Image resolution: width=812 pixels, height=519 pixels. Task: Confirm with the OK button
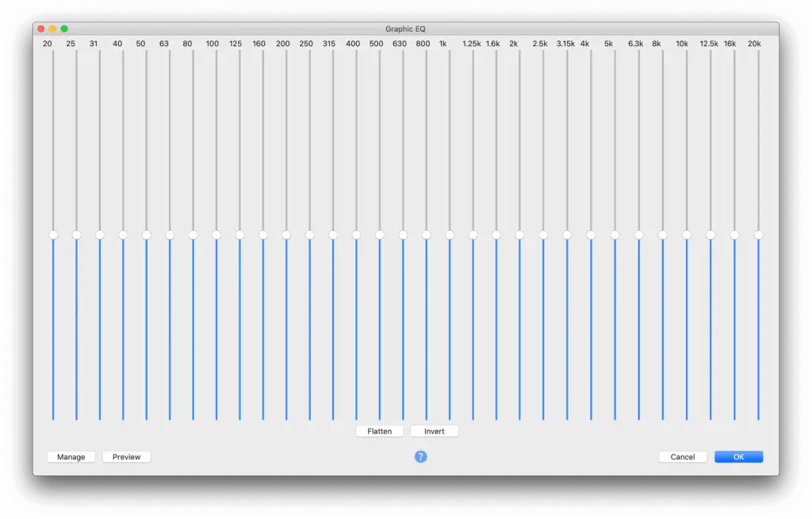coord(738,457)
